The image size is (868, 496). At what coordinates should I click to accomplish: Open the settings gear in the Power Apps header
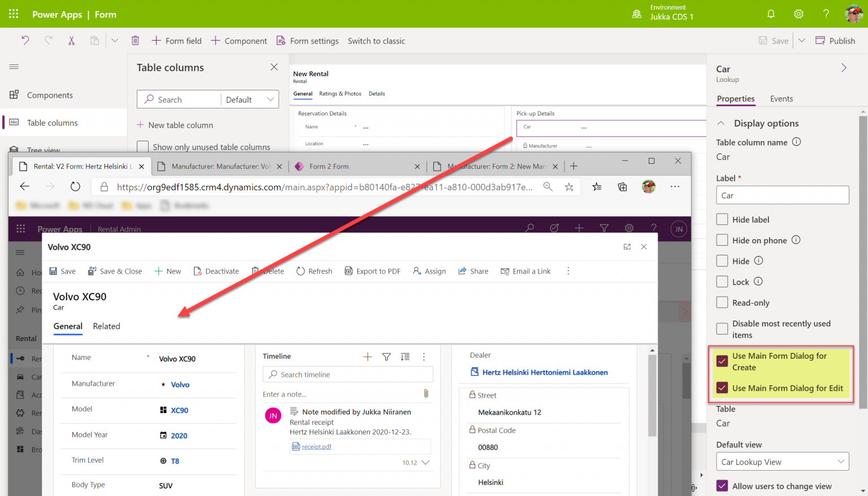[798, 14]
